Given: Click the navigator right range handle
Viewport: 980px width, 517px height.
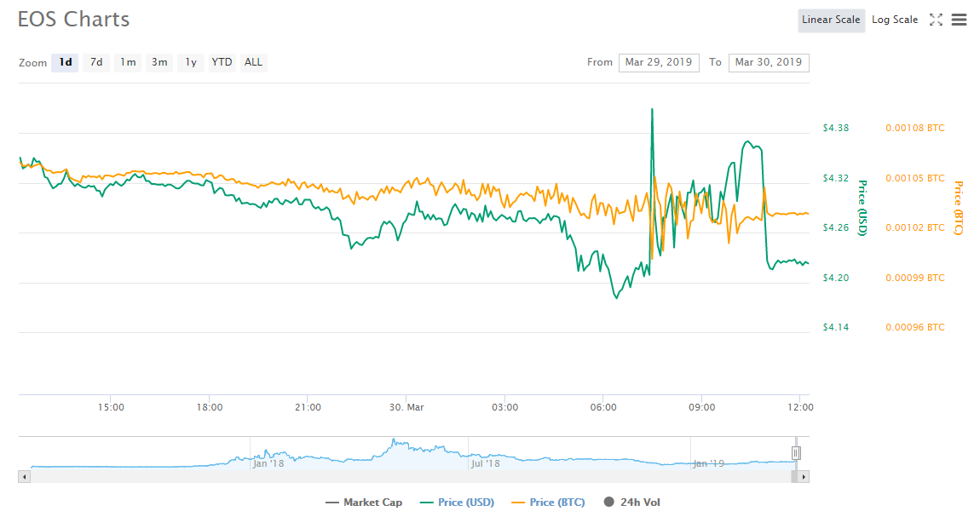Looking at the screenshot, I should pyautogui.click(x=796, y=453).
